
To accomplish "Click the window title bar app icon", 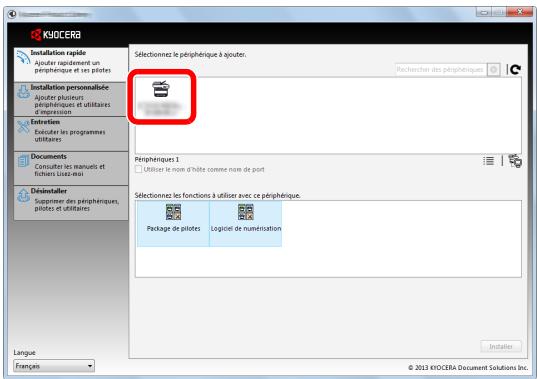I will 12,14.
